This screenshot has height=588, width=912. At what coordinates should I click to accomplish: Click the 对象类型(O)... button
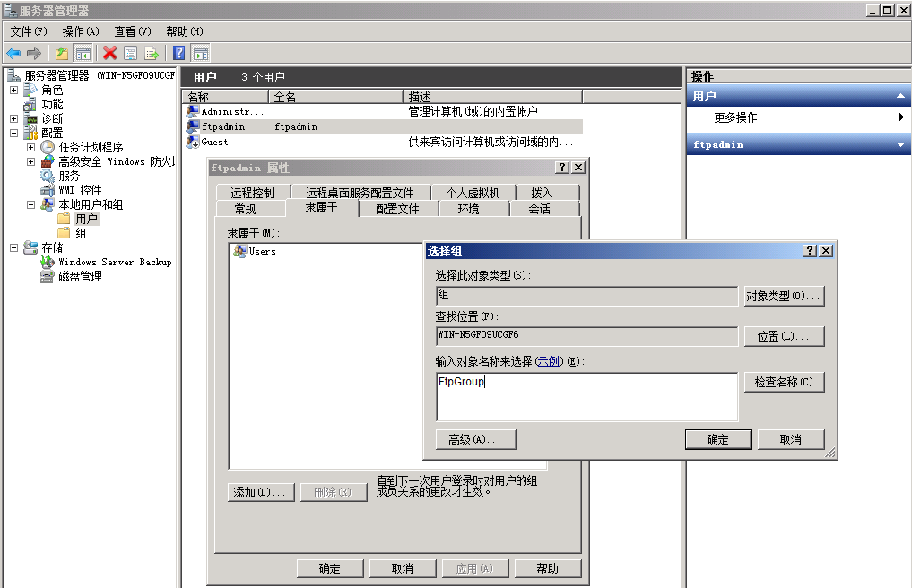(784, 296)
